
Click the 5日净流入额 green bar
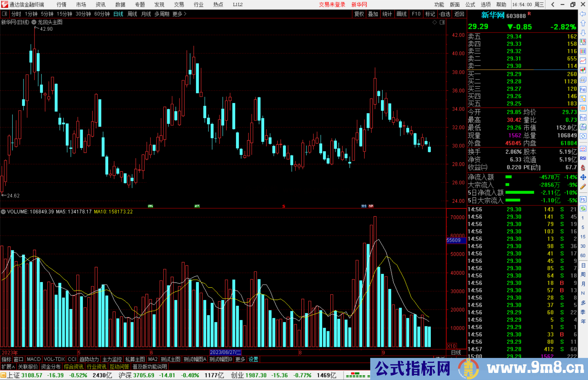click(x=520, y=193)
